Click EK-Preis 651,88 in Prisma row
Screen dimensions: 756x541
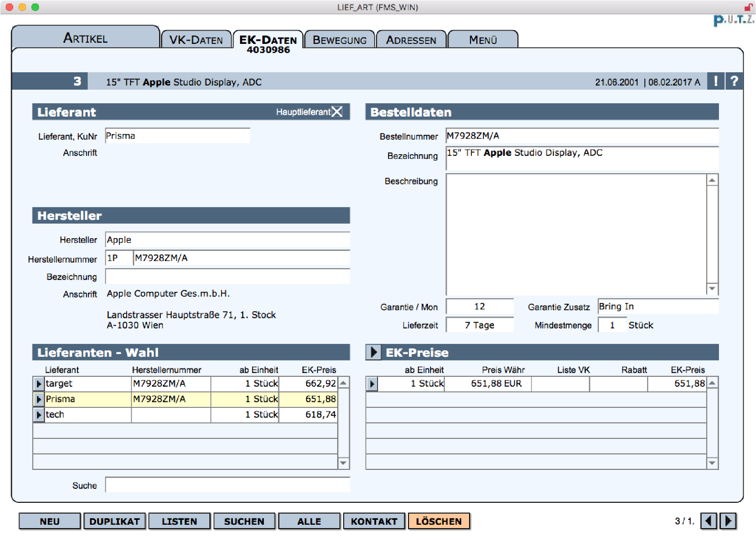[308, 399]
